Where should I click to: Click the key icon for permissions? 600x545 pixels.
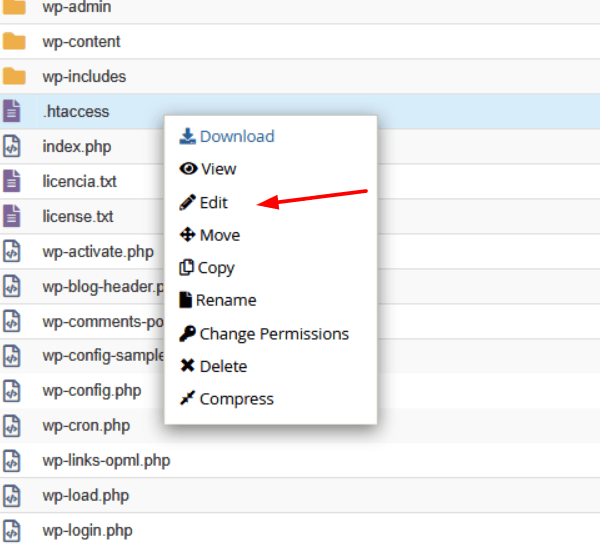(x=188, y=333)
